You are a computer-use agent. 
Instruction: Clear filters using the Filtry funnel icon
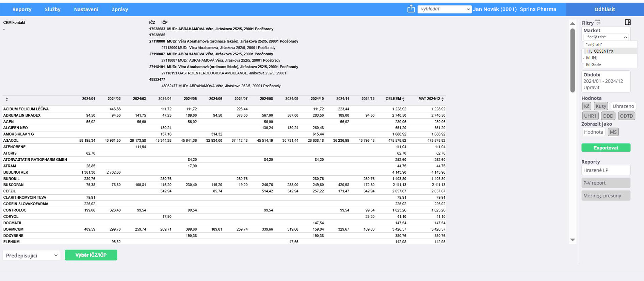click(x=598, y=22)
